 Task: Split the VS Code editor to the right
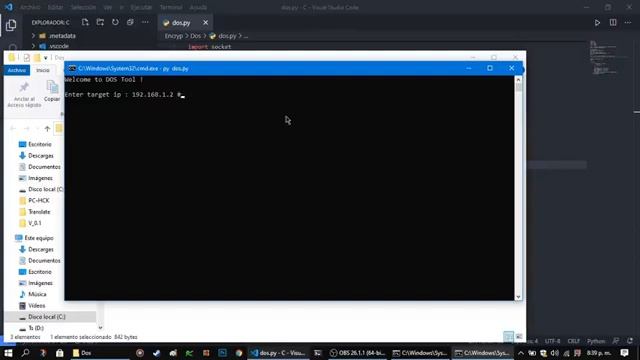[613, 22]
